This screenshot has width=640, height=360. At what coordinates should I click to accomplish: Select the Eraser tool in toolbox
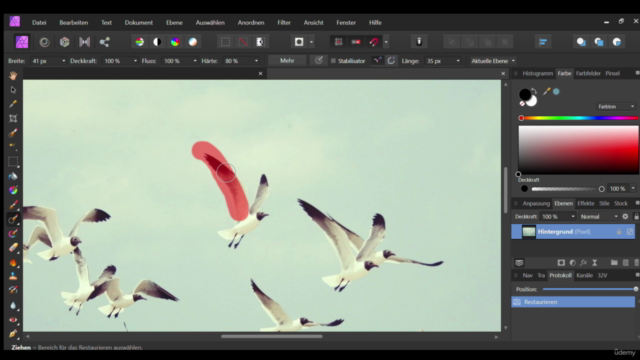tap(13, 248)
